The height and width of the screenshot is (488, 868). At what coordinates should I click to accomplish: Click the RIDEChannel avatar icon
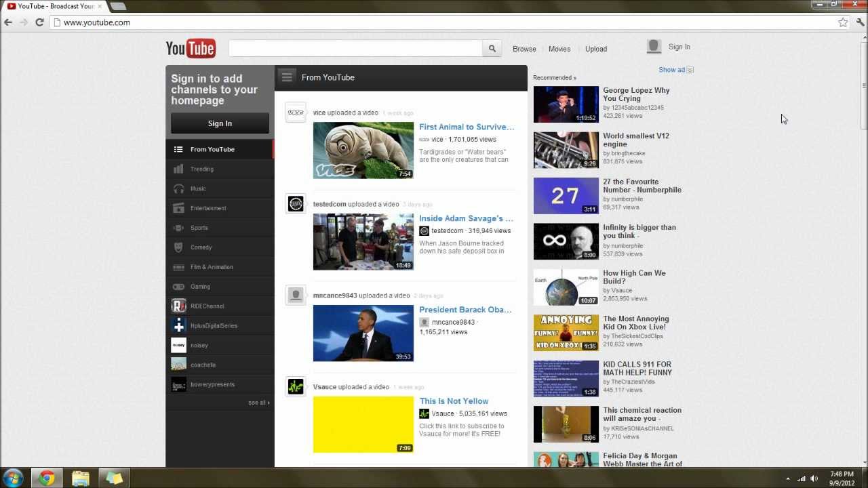tap(178, 306)
